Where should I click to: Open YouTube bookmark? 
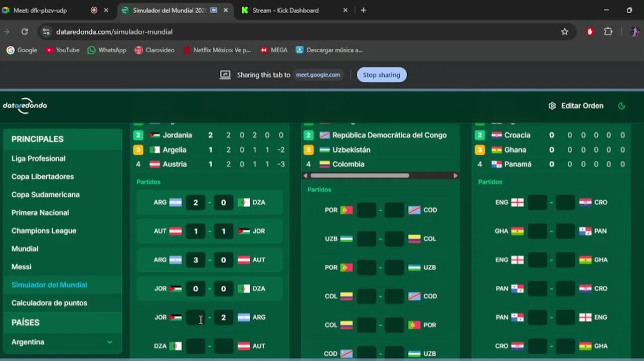pos(63,50)
